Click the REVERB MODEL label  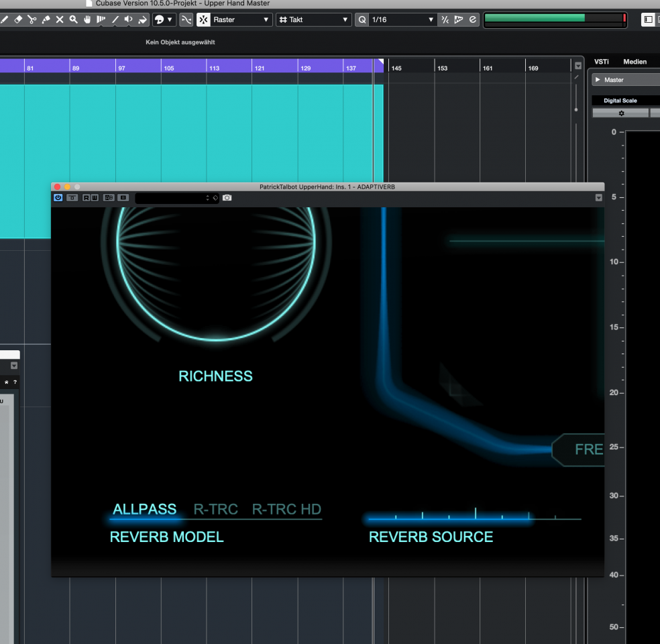(x=167, y=537)
